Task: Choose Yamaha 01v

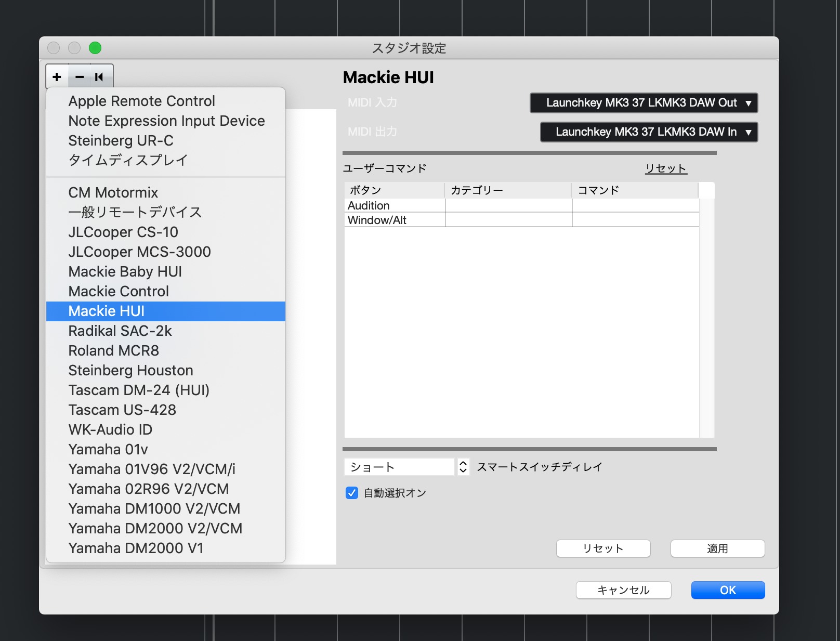Action: pyautogui.click(x=166, y=449)
